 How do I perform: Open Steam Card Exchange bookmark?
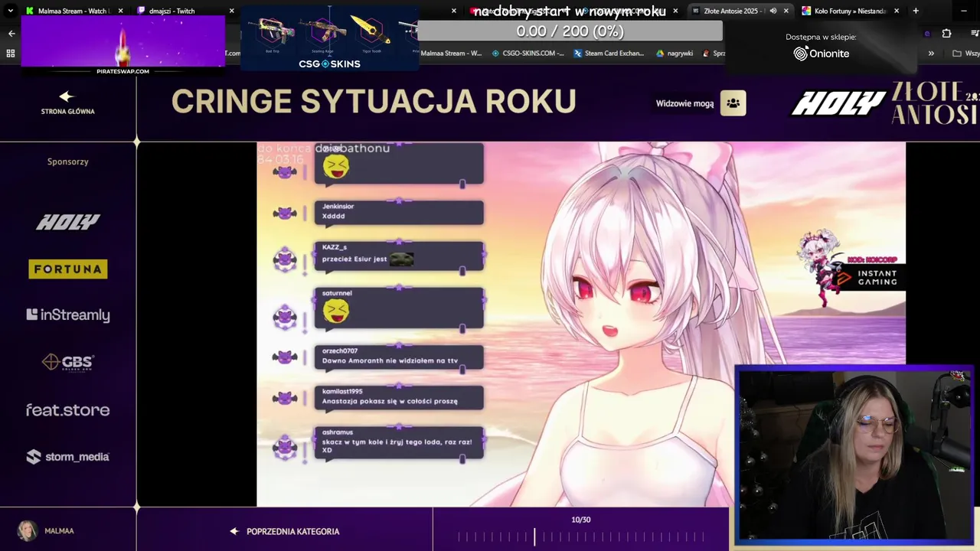(608, 54)
